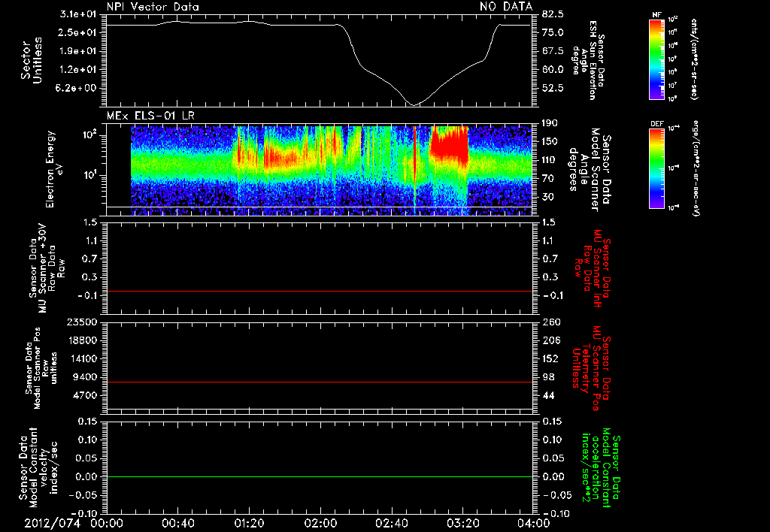Screen dimensions: 770x532
Task: Click the time axis label '01:20'
Action: tap(249, 523)
